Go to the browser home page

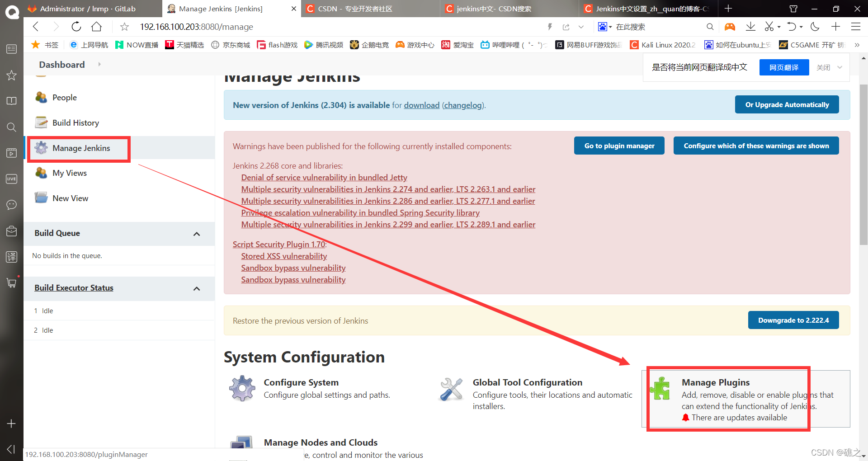[96, 27]
